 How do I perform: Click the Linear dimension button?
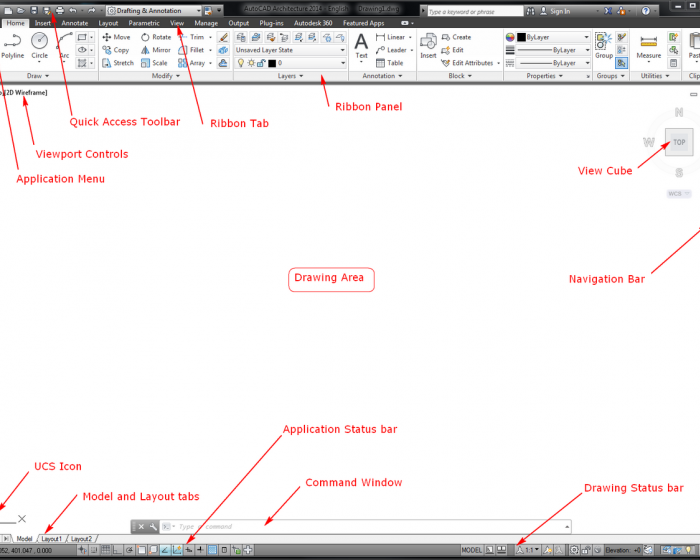(392, 37)
